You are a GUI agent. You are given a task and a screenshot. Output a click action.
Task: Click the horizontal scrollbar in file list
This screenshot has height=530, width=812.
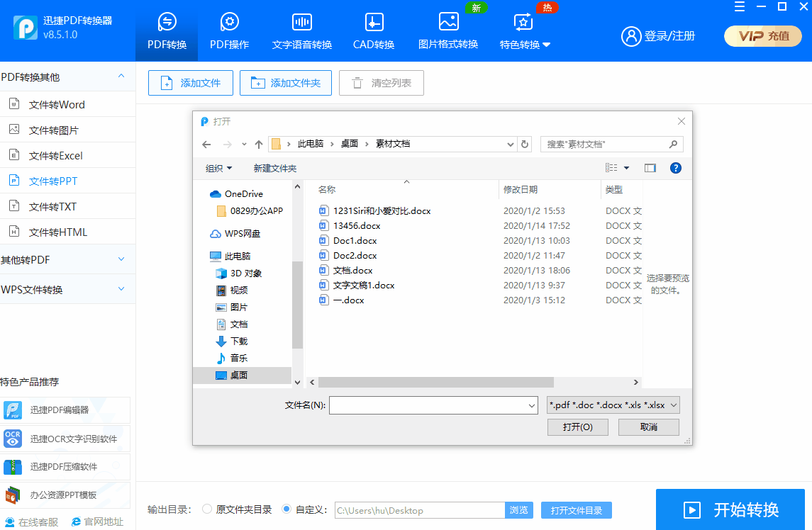coord(426,383)
